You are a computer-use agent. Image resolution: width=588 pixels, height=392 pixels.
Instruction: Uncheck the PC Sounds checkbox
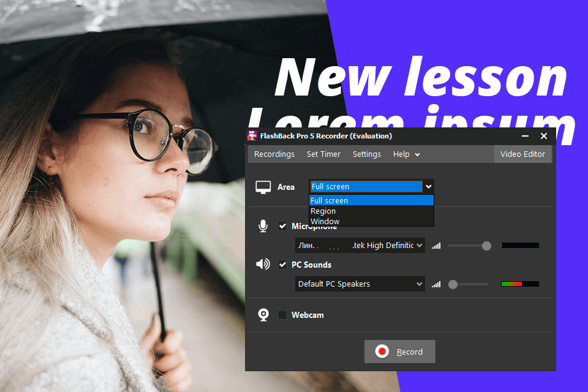[x=282, y=265]
